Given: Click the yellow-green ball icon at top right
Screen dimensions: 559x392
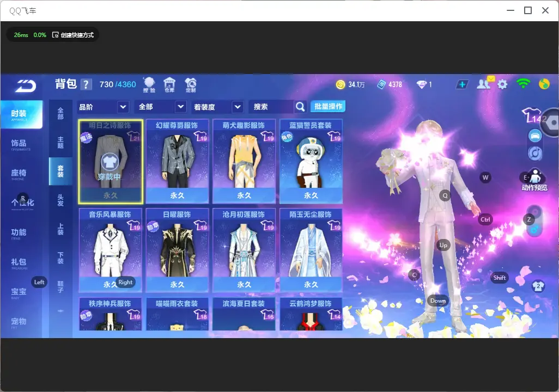Looking at the screenshot, I should 544,84.
